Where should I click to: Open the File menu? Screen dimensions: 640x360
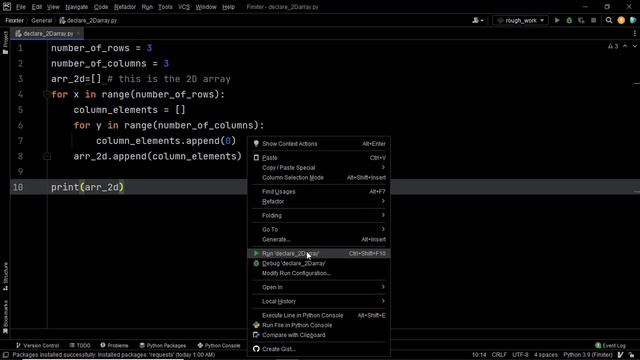pyautogui.click(x=20, y=7)
